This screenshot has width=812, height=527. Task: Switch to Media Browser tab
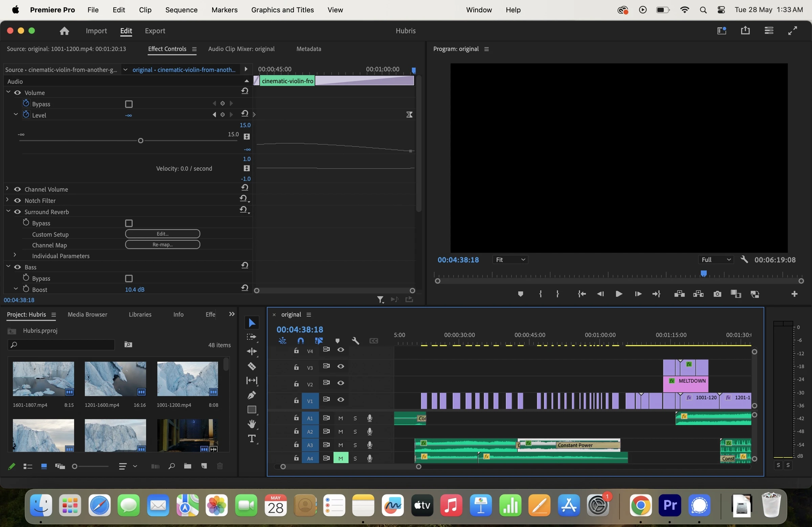pos(87,315)
